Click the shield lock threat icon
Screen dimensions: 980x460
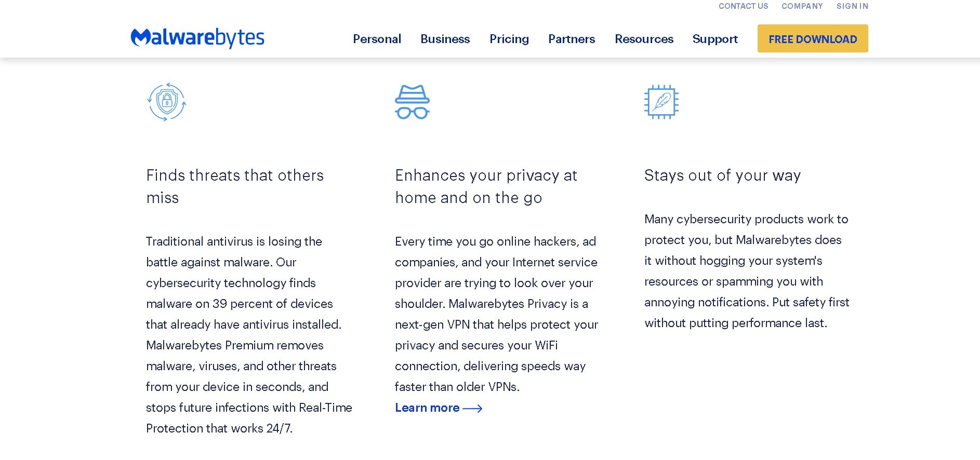167,102
